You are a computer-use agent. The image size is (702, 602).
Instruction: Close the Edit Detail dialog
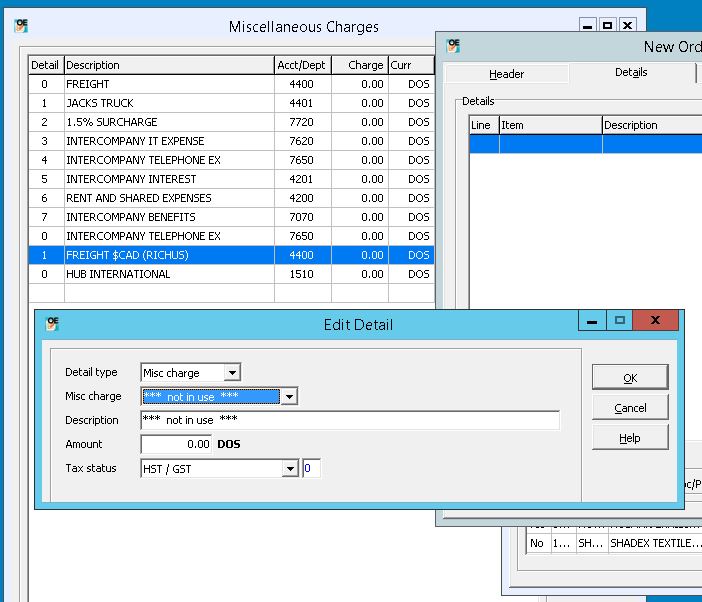click(x=655, y=321)
